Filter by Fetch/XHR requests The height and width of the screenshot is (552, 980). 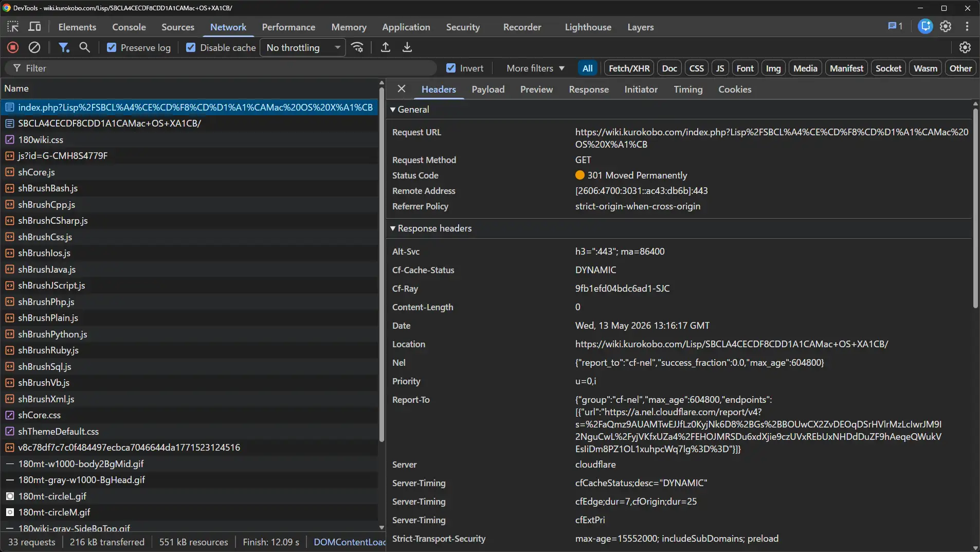tap(629, 68)
